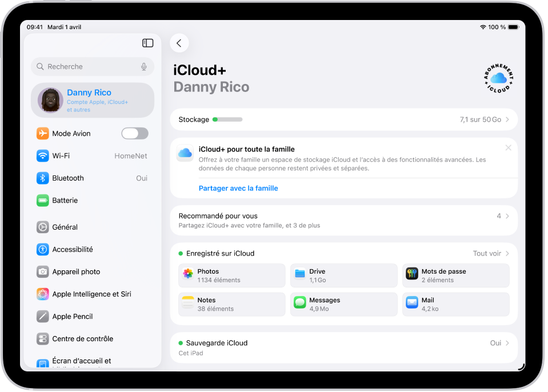Expand Tout voir next to Enregistré sur iCloud
Viewport: 548px width, 392px height.
tap(491, 253)
